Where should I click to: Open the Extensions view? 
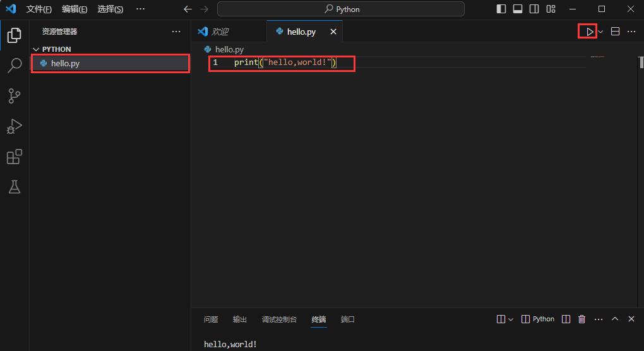tap(14, 157)
